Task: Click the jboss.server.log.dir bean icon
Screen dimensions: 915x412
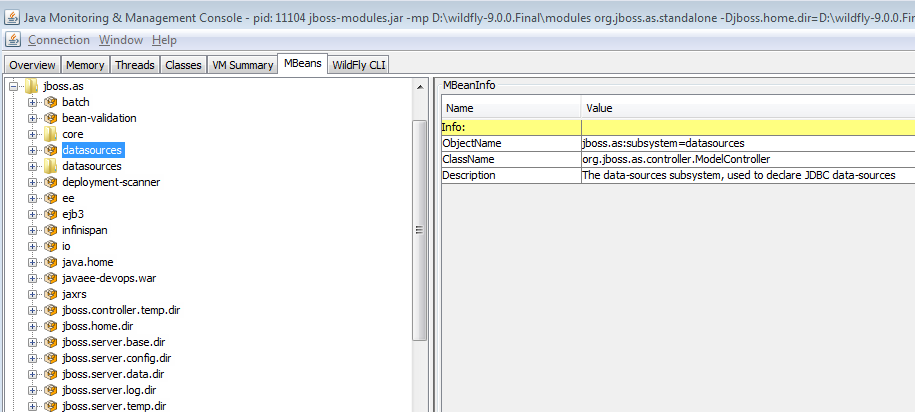Action: pos(51,390)
